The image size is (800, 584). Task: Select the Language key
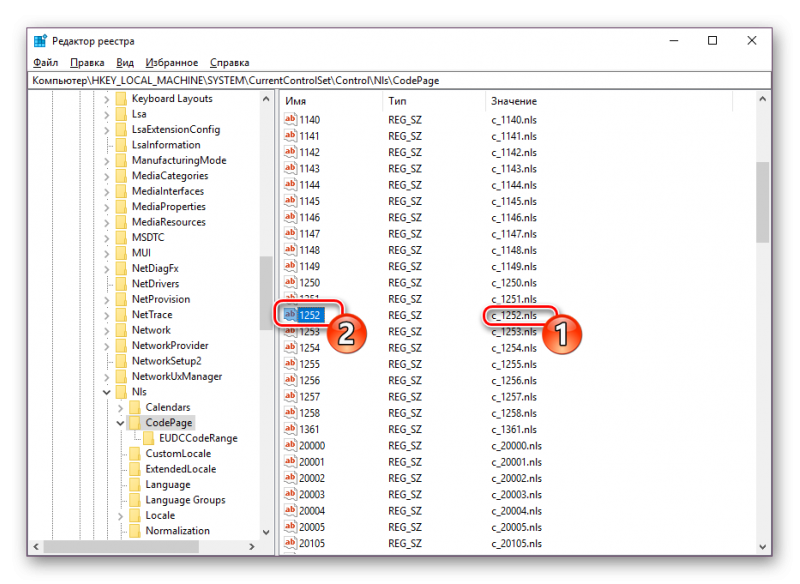[x=168, y=485]
